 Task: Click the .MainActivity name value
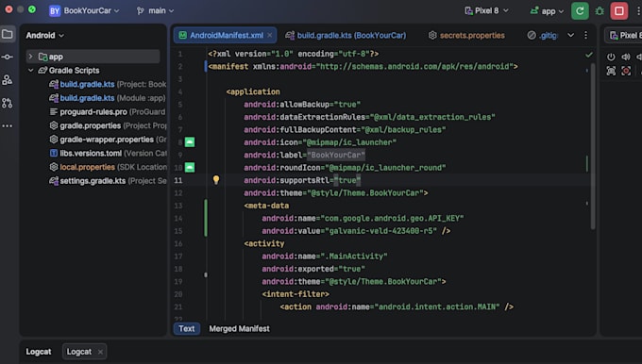354,256
